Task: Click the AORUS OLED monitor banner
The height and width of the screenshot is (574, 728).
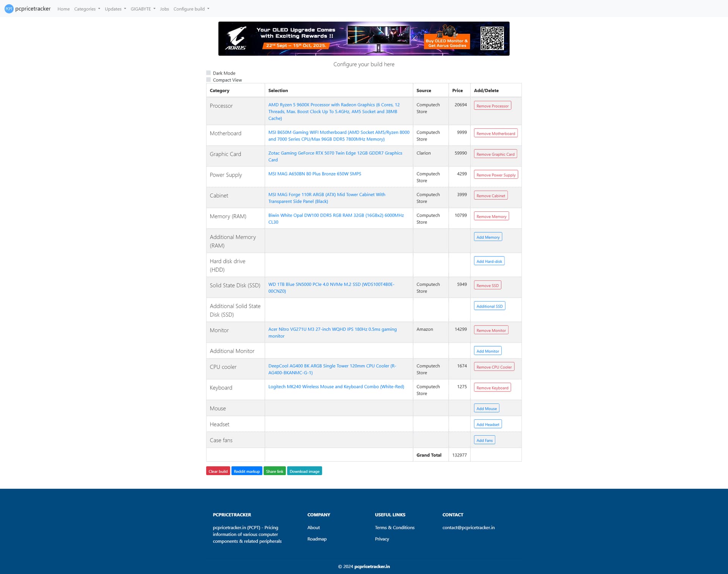Action: [364, 39]
